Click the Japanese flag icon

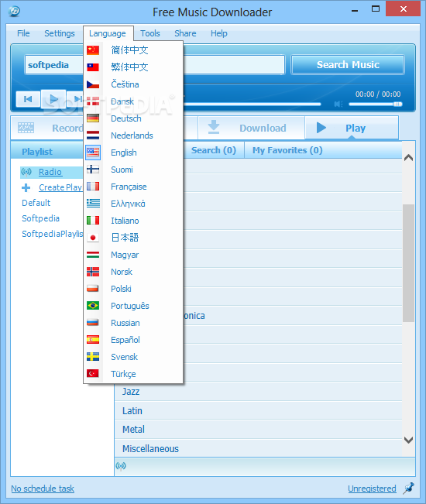coord(93,238)
